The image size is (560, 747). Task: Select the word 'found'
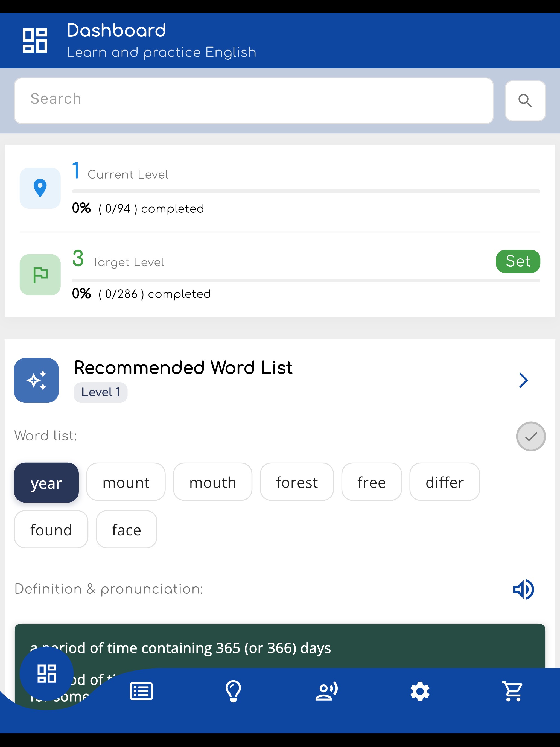(51, 530)
